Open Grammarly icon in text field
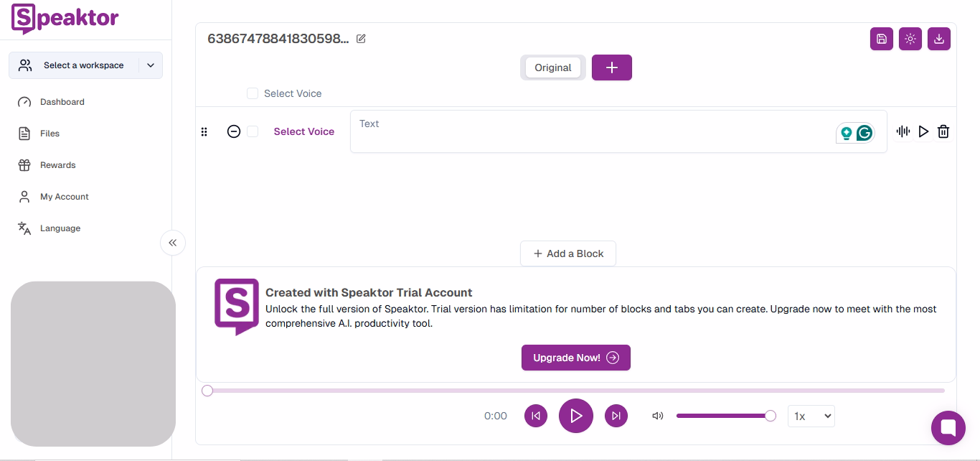980x461 pixels. (x=864, y=133)
